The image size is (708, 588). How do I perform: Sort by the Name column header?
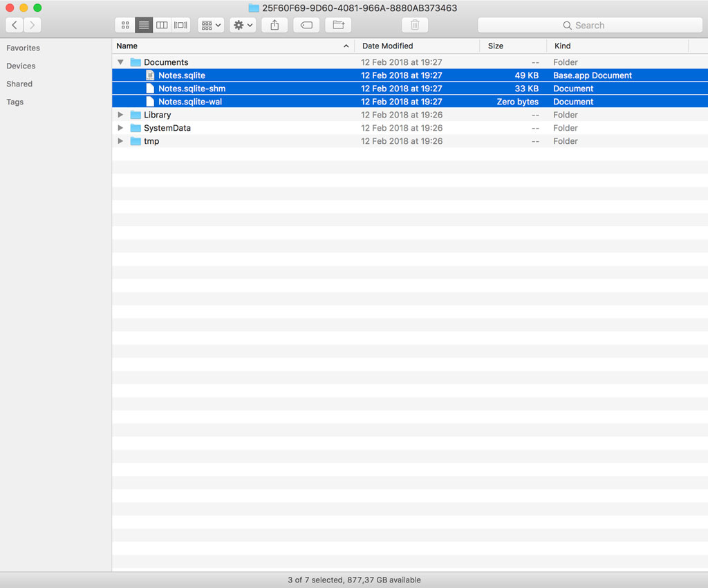pos(228,46)
